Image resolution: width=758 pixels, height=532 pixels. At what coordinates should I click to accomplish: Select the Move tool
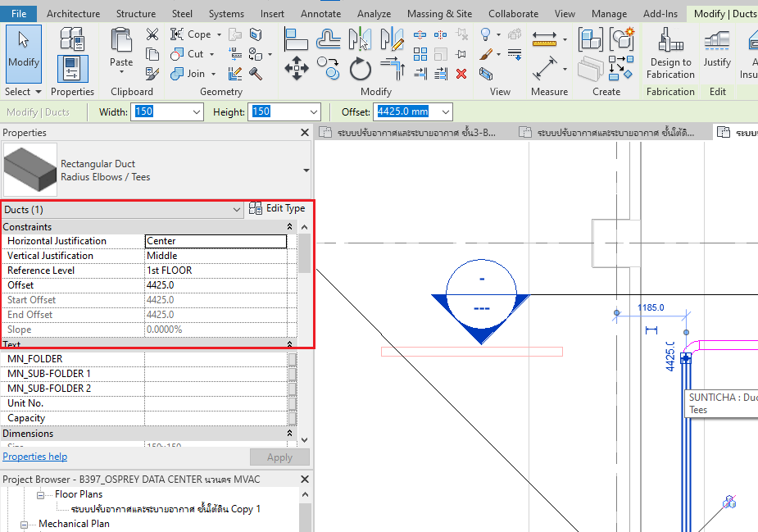pyautogui.click(x=297, y=67)
